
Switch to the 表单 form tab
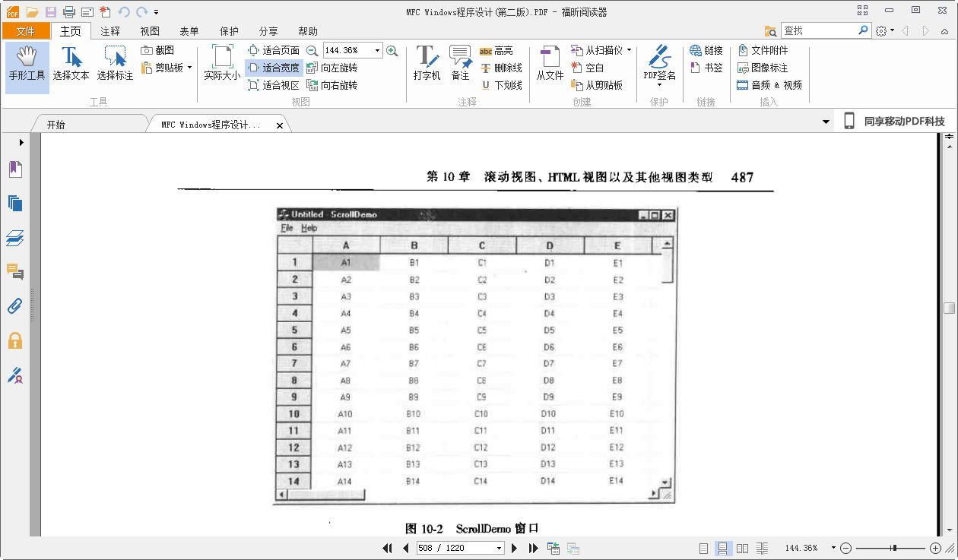[x=189, y=31]
